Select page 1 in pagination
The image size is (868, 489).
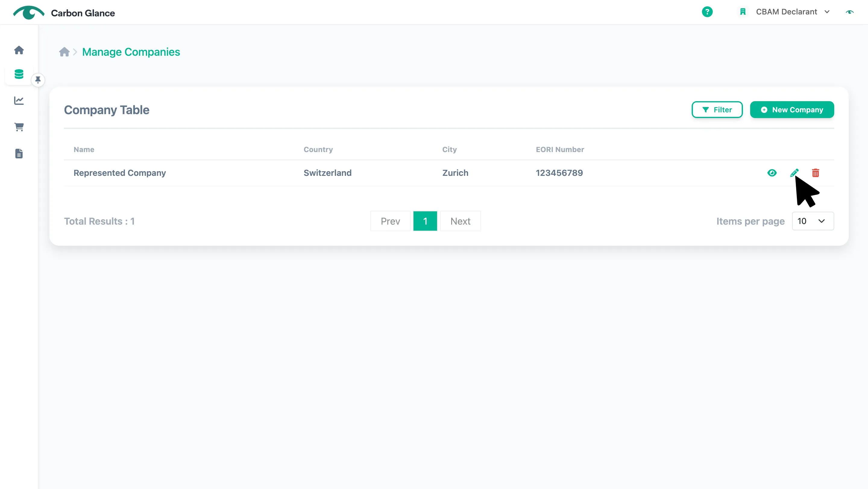425,221
